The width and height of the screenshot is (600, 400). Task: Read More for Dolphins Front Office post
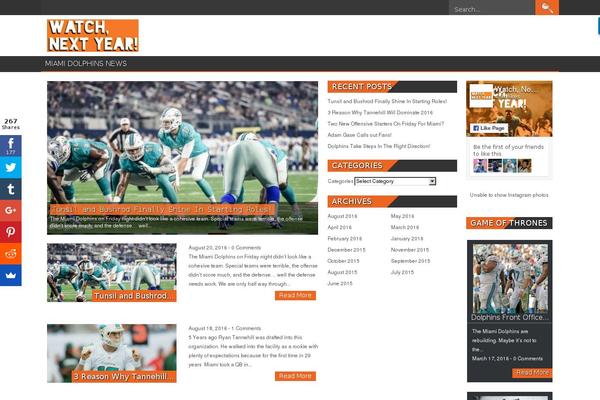[532, 372]
